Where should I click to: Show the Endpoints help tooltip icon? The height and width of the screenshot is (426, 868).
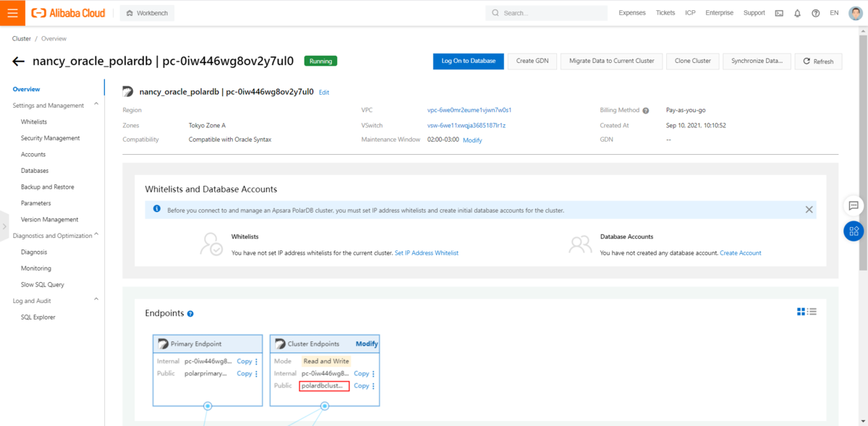tap(190, 314)
